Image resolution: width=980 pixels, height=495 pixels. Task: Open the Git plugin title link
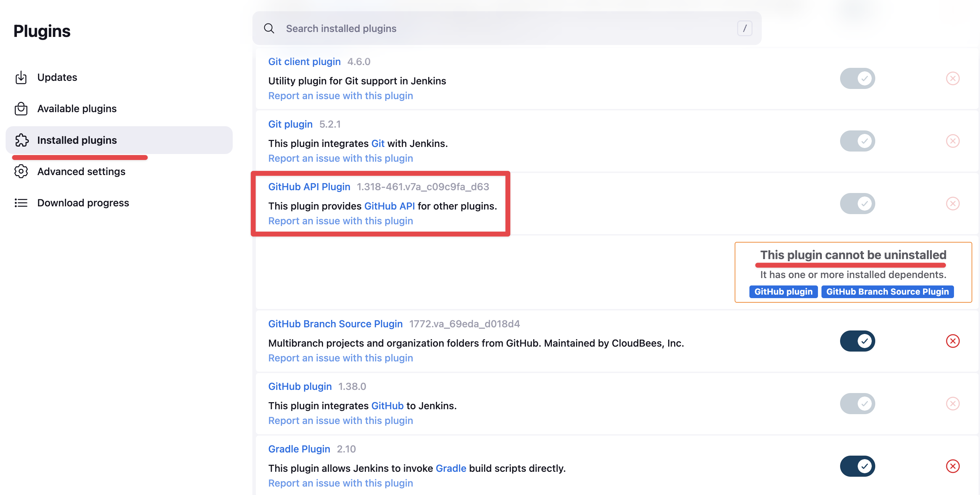tap(290, 124)
